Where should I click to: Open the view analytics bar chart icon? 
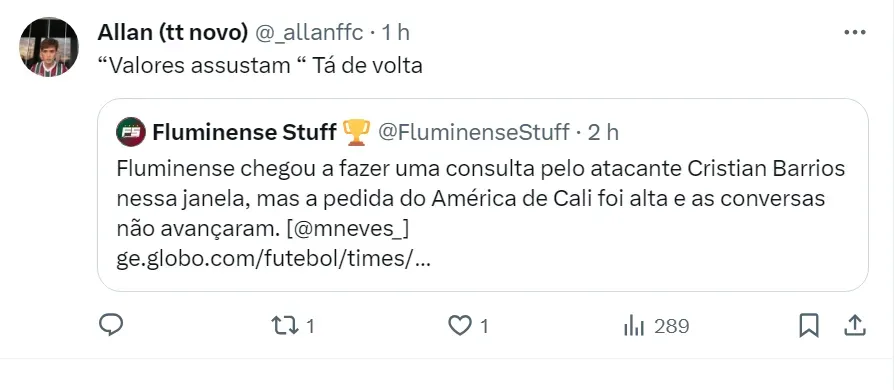pos(633,326)
